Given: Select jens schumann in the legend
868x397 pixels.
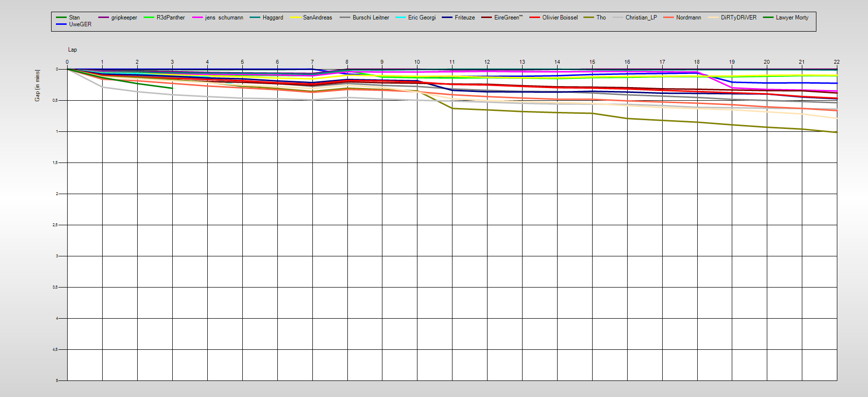Looking at the screenshot, I should point(224,18).
